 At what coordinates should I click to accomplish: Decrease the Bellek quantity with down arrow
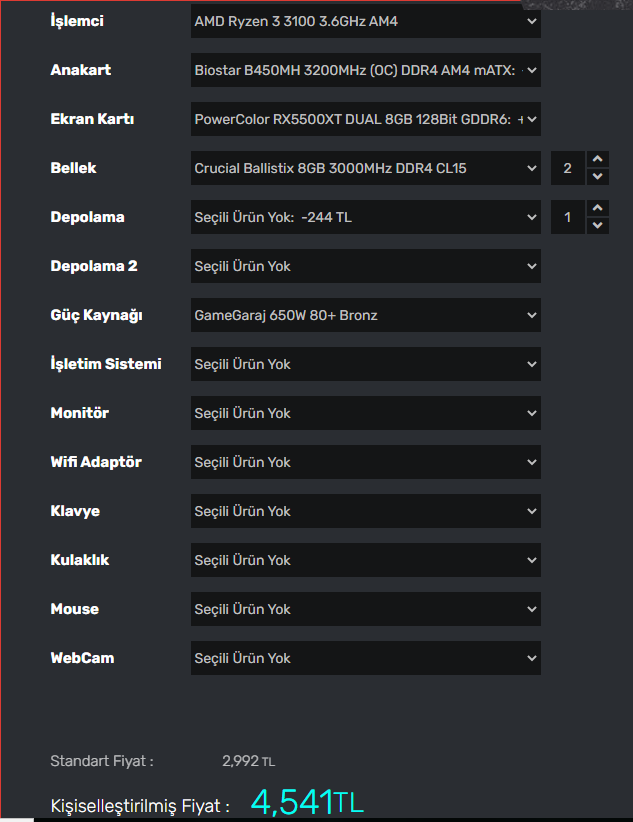click(x=597, y=177)
